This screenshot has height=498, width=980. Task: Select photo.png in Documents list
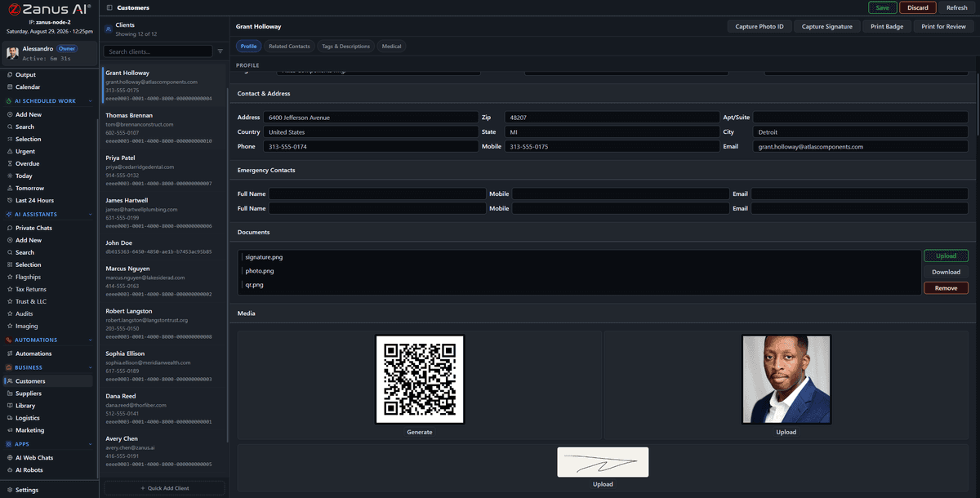[260, 271]
